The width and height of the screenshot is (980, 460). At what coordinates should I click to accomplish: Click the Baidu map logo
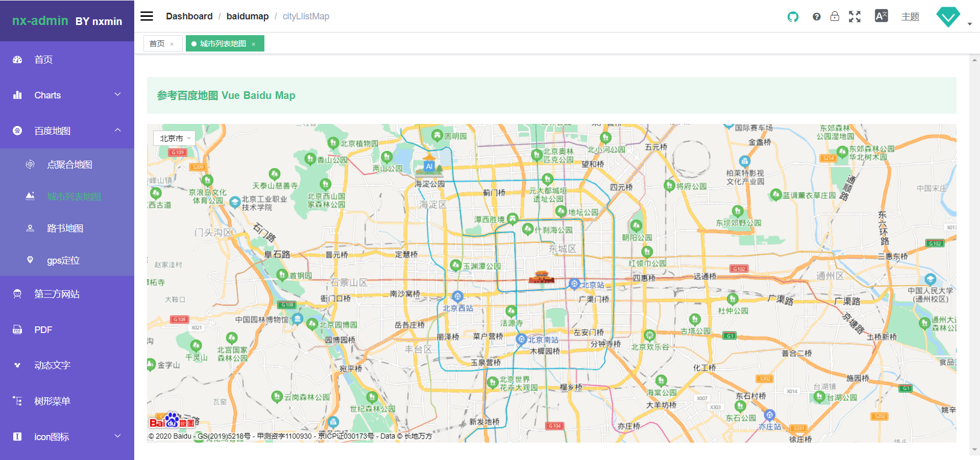click(x=173, y=421)
